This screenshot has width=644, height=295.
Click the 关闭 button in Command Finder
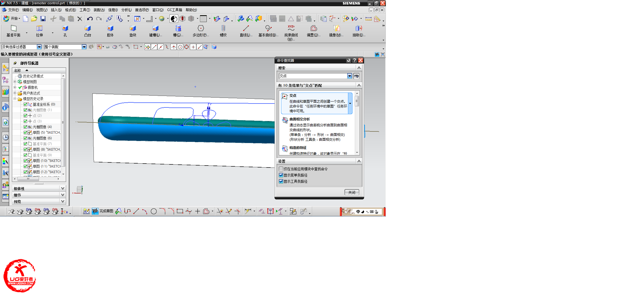pyautogui.click(x=352, y=192)
